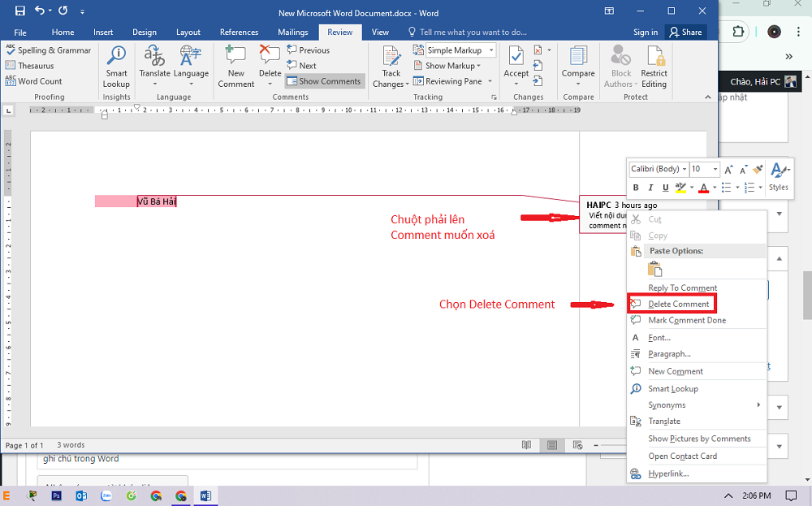The width and height of the screenshot is (812, 506).
Task: Run Spelling & Grammar check
Action: point(48,50)
